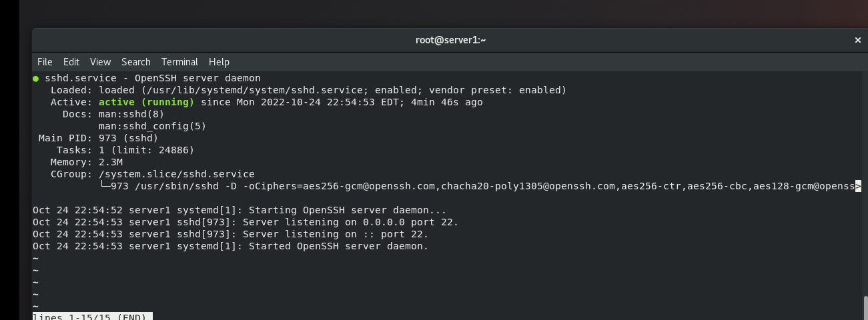Click the green service status dot

(36, 79)
